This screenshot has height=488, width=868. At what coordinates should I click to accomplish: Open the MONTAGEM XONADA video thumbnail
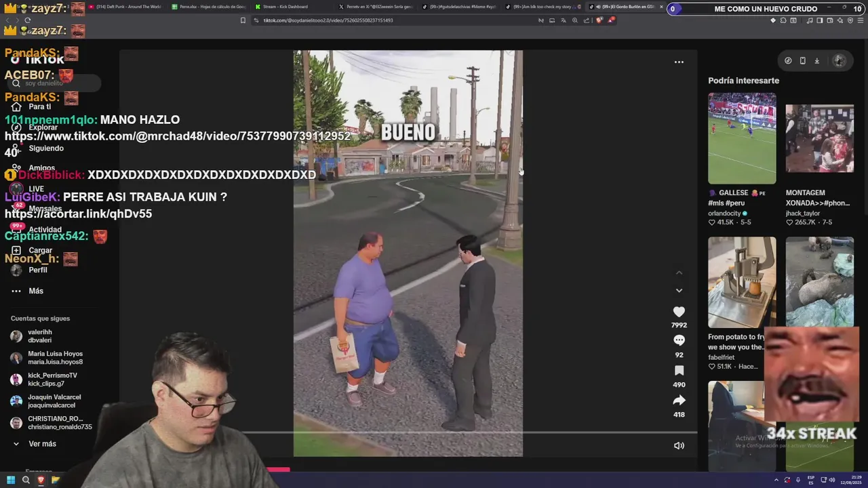[819, 138]
